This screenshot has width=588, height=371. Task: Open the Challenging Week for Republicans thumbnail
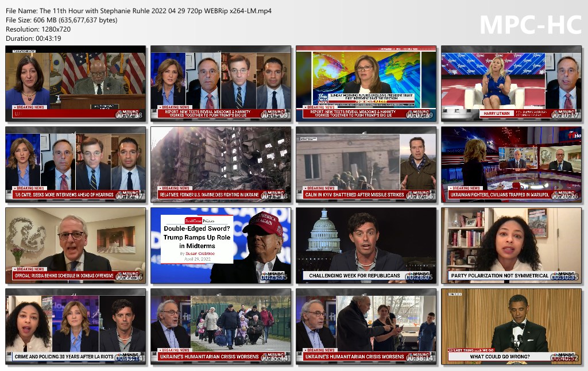pos(366,245)
